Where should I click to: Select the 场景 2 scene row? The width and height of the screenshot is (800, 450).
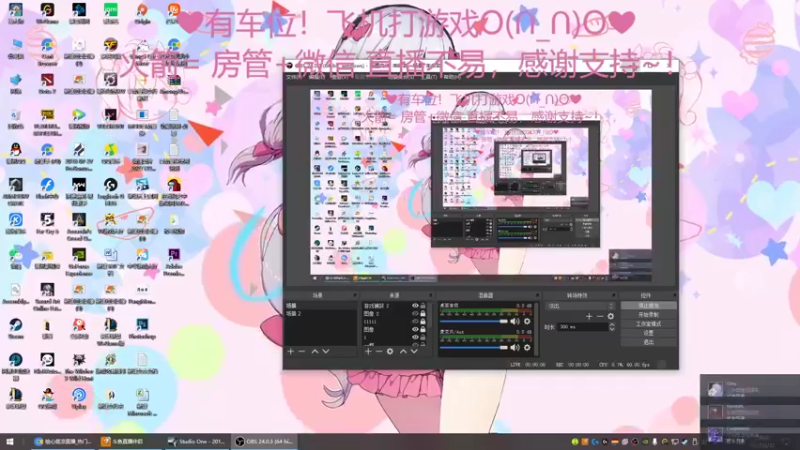320,314
